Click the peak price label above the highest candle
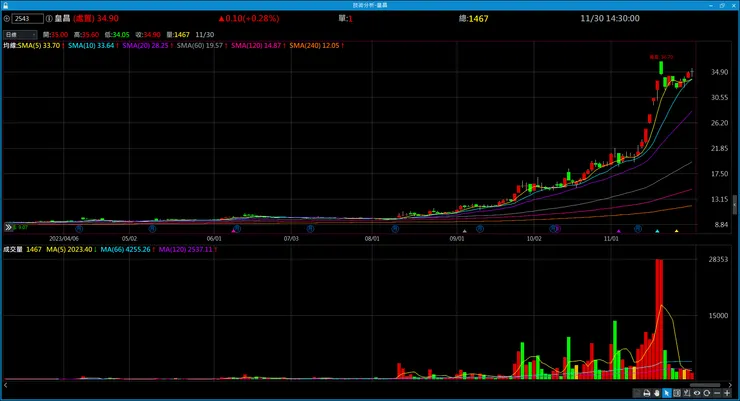The height and width of the screenshot is (401, 740). coord(661,57)
